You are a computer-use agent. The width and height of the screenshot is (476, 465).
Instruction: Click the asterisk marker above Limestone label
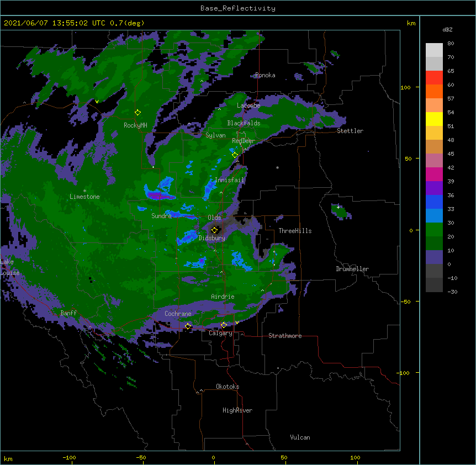84,191
